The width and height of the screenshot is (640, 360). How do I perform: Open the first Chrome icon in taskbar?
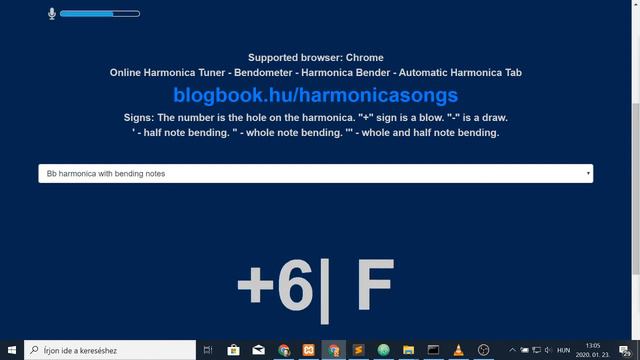coord(284,350)
